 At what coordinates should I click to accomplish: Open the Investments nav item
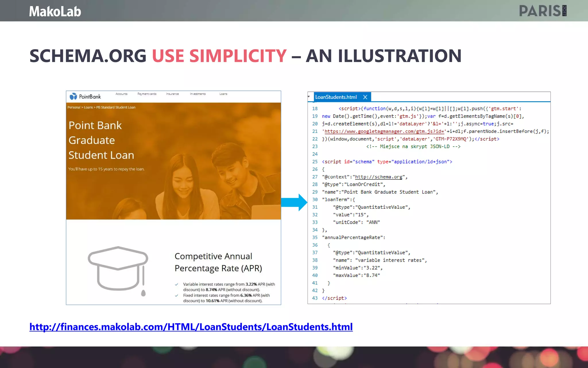coord(198,94)
